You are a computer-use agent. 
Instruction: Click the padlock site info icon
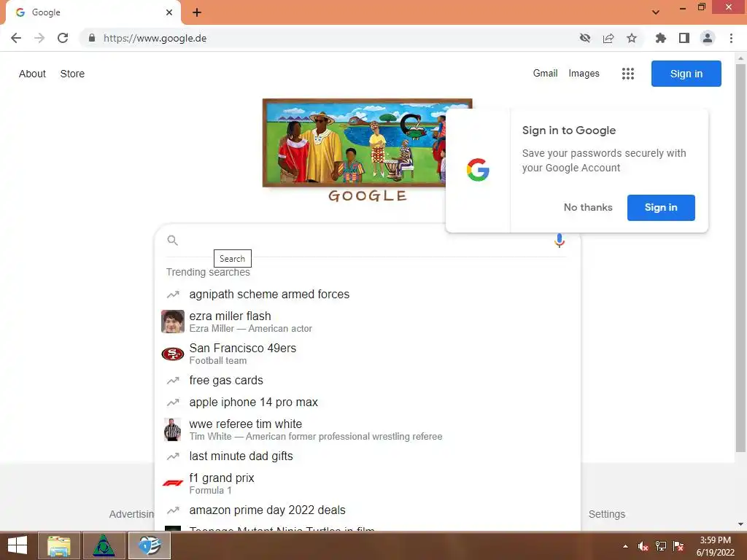[92, 38]
